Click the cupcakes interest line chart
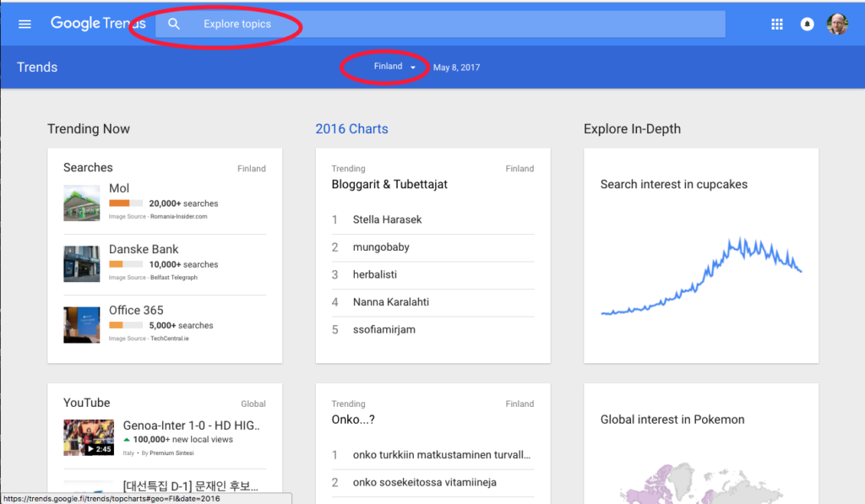This screenshot has width=865, height=504. 701,276
